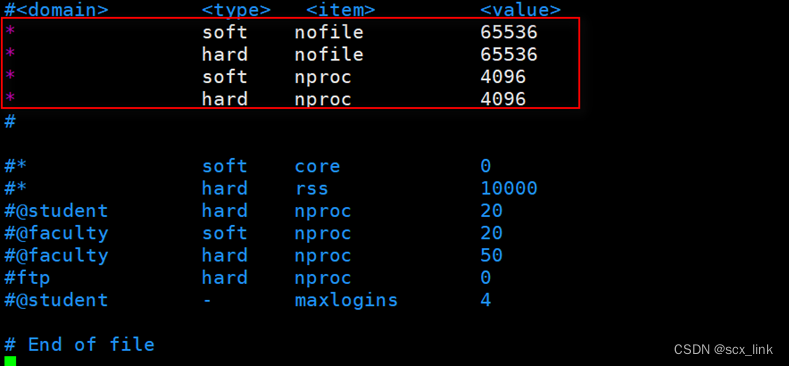The height and width of the screenshot is (366, 789).
Task: Click the value 50 on the #@faculty line
Action: [x=491, y=255]
